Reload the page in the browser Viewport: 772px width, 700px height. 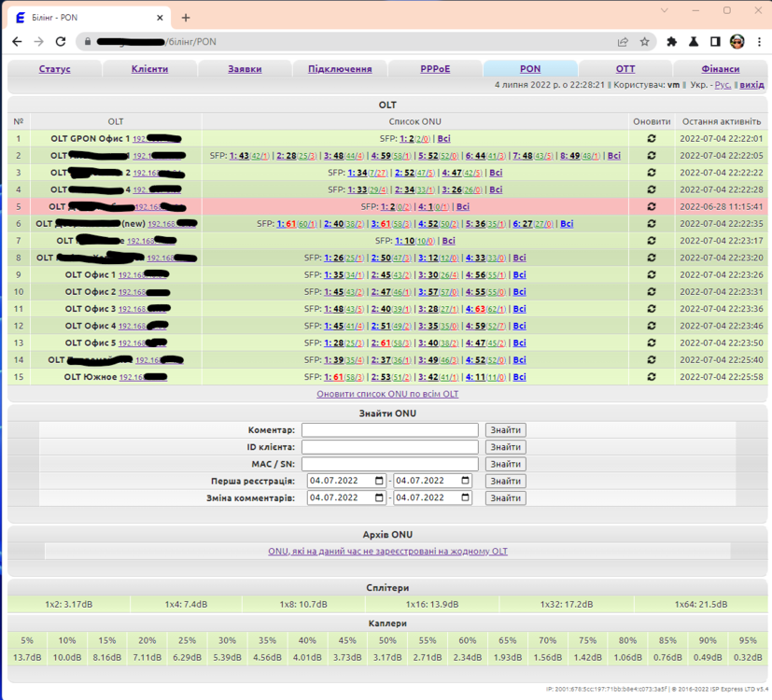coord(60,41)
